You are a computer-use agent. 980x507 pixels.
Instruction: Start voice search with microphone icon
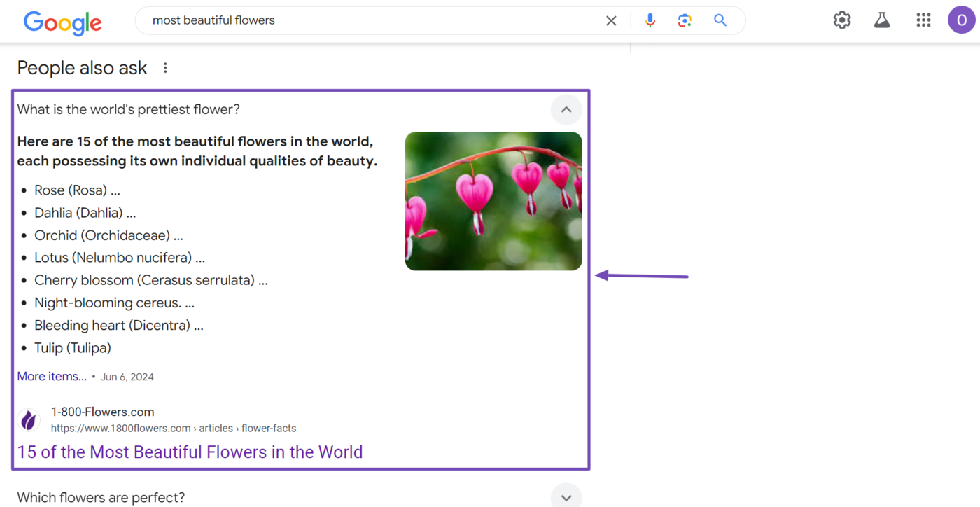(650, 20)
